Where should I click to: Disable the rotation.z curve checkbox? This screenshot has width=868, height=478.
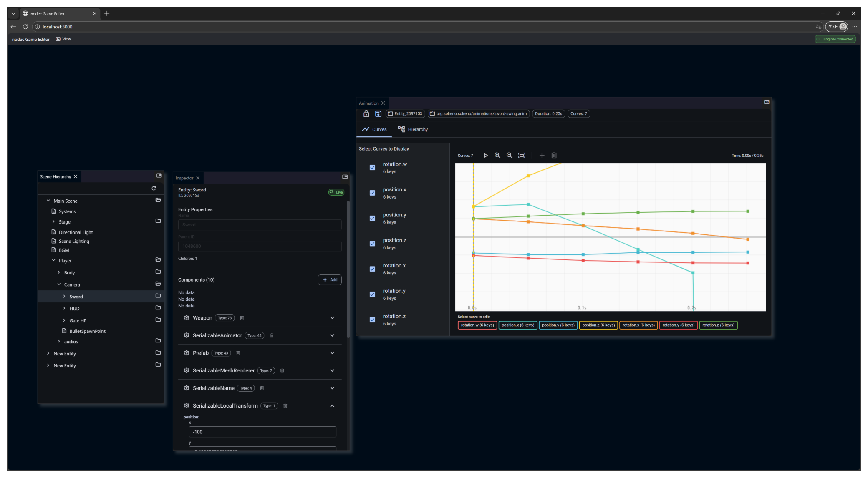pos(372,320)
